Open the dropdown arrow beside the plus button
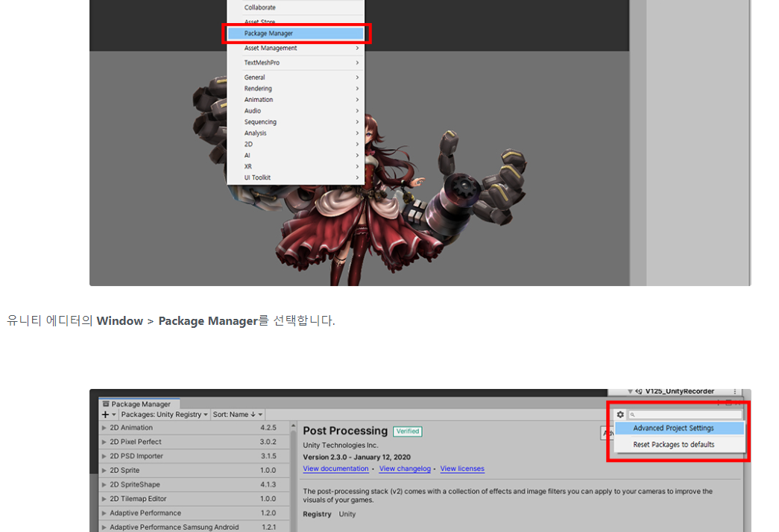Screen dimensions: 779x532 [114, 414]
